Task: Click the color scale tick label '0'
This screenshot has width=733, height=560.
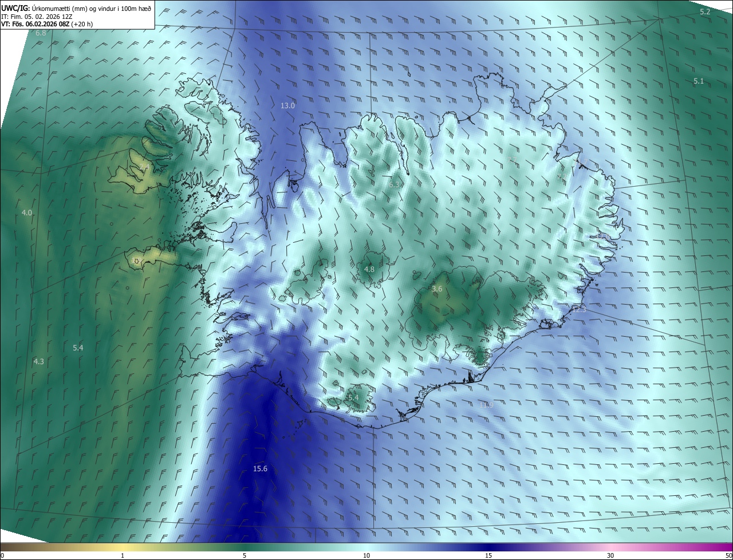Action: [2, 556]
